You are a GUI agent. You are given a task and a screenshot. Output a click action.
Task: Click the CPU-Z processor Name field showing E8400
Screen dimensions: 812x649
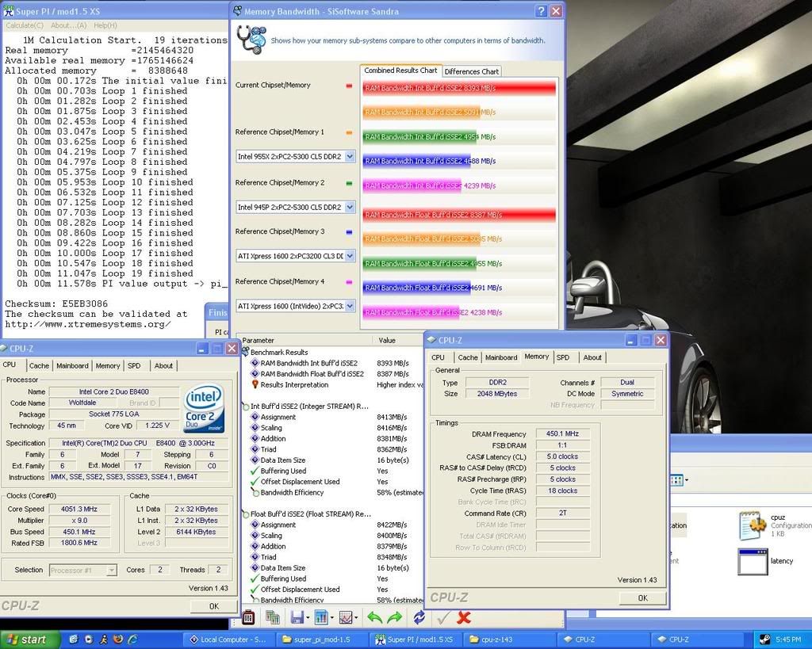[114, 391]
